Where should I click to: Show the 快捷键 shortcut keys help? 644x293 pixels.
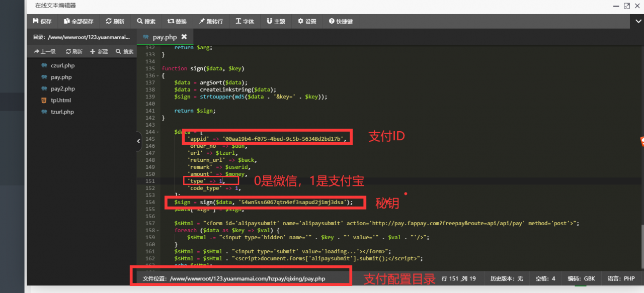coord(341,22)
